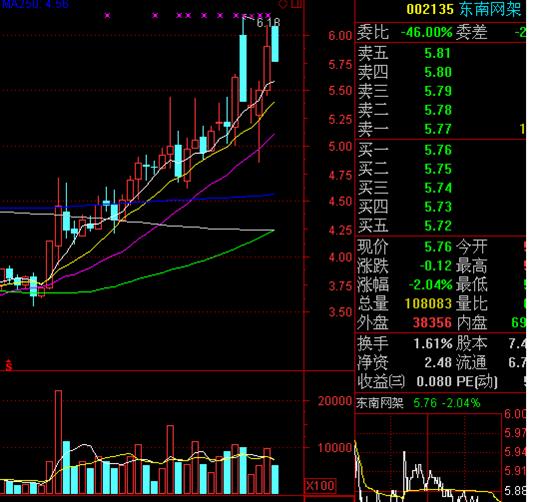
Task: Click stock code 002135
Action: [x=430, y=9]
